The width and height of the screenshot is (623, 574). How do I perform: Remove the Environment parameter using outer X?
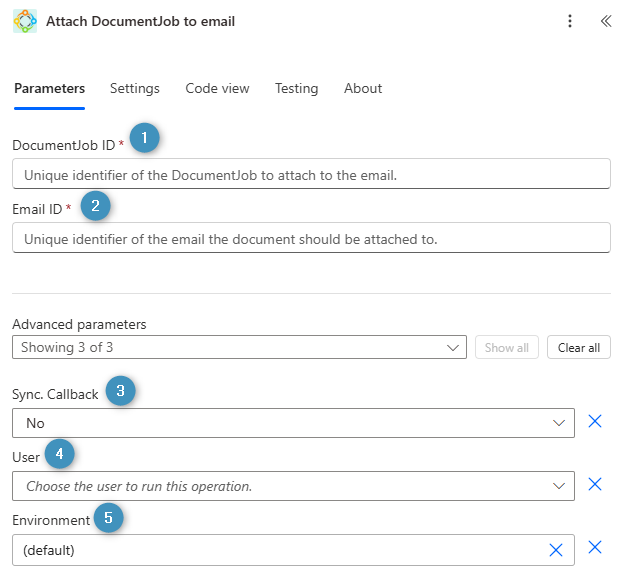click(595, 548)
